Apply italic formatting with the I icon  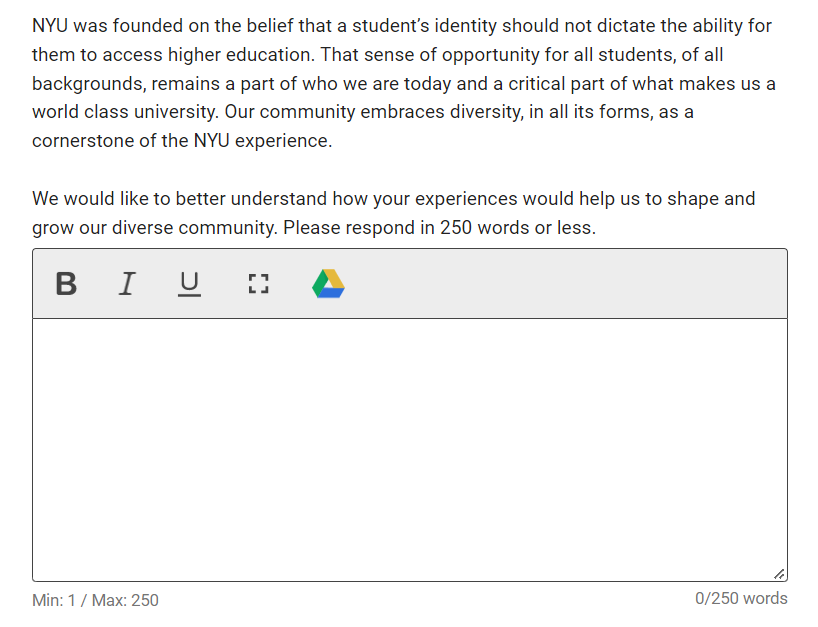click(x=127, y=284)
